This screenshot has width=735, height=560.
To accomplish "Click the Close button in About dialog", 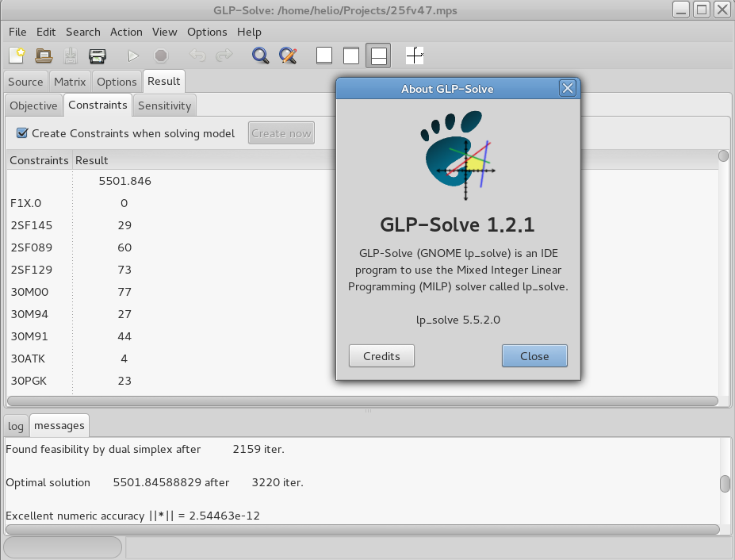I will click(534, 356).
